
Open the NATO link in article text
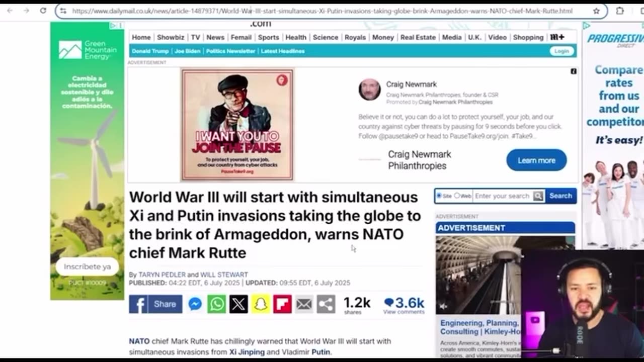pyautogui.click(x=139, y=341)
